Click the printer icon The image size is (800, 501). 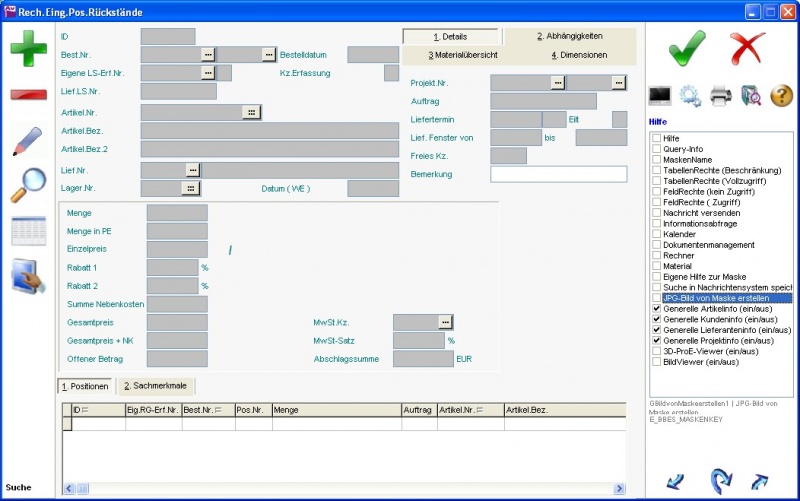point(721,96)
